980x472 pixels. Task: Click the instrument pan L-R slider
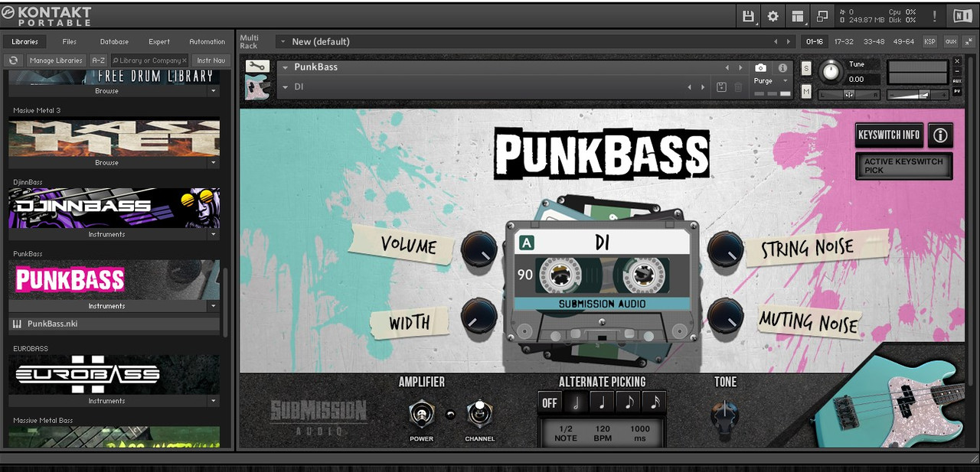click(x=849, y=94)
